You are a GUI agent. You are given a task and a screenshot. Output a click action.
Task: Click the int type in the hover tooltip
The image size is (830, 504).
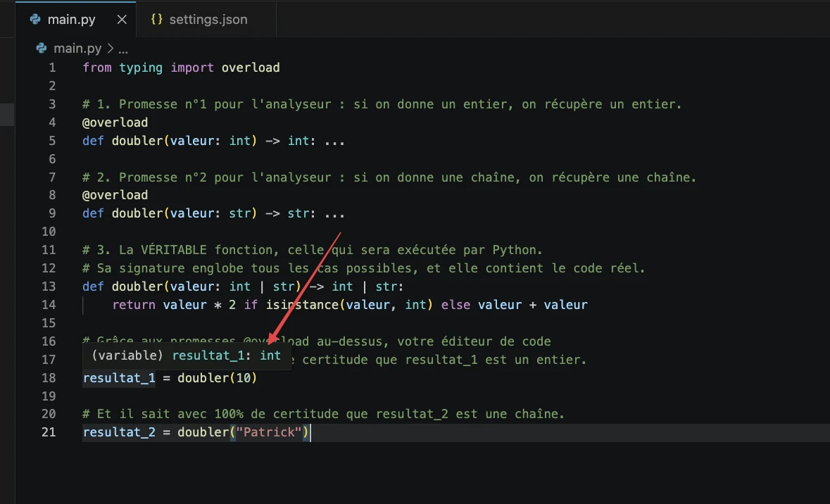tap(270, 355)
